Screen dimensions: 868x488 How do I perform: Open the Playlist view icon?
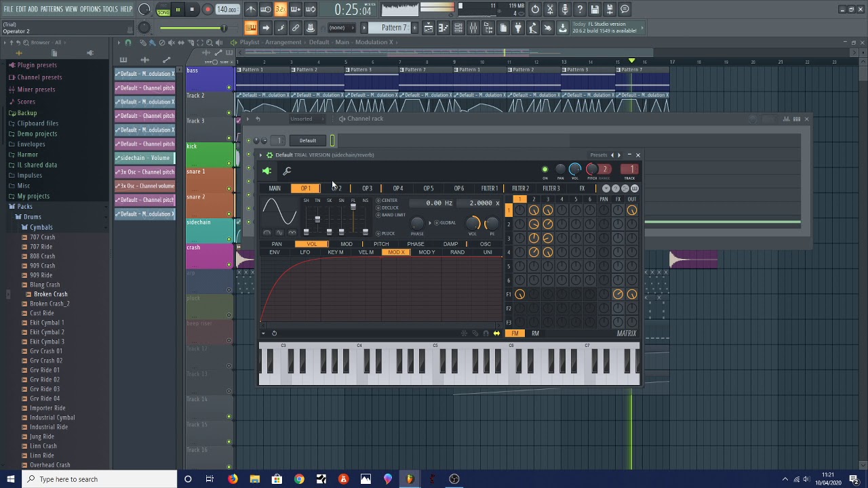[x=428, y=28]
